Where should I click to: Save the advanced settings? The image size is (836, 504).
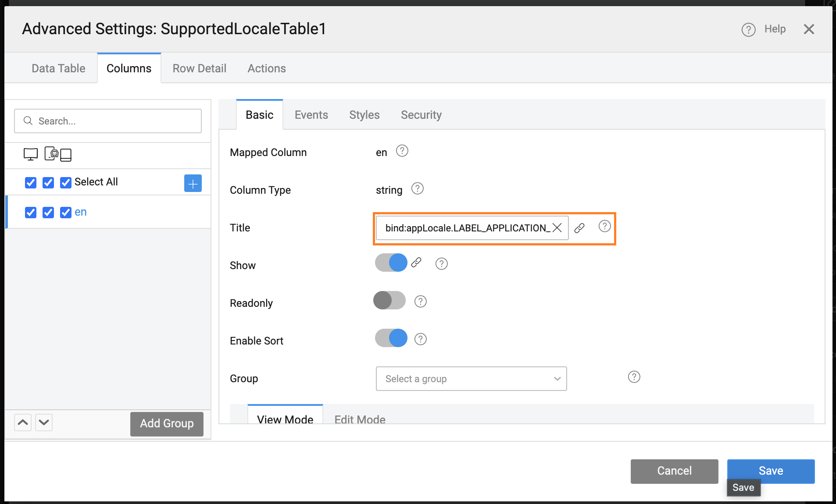point(770,471)
